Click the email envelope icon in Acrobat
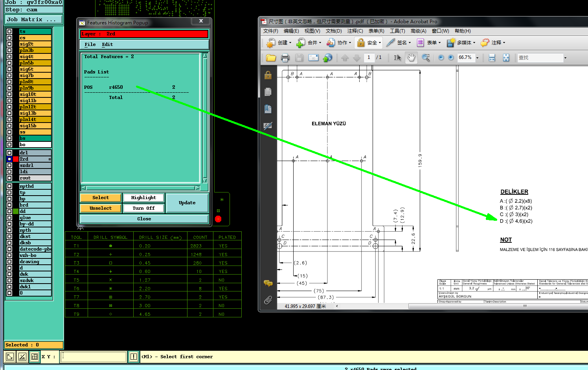This screenshot has height=370, width=588. (x=313, y=58)
